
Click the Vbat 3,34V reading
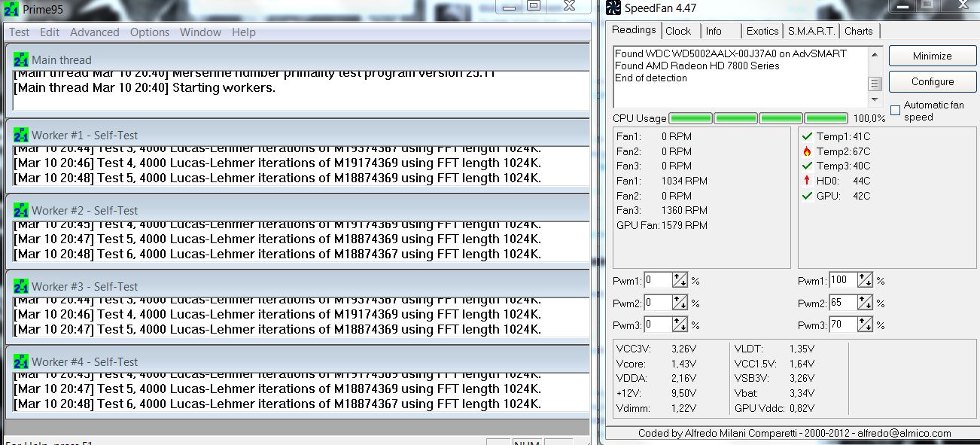775,393
